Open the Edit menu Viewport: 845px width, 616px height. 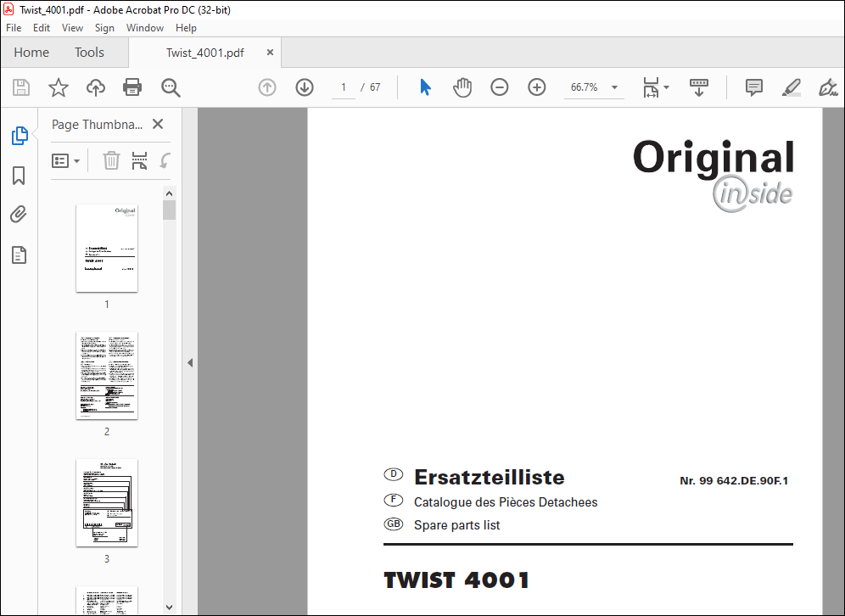pos(42,28)
